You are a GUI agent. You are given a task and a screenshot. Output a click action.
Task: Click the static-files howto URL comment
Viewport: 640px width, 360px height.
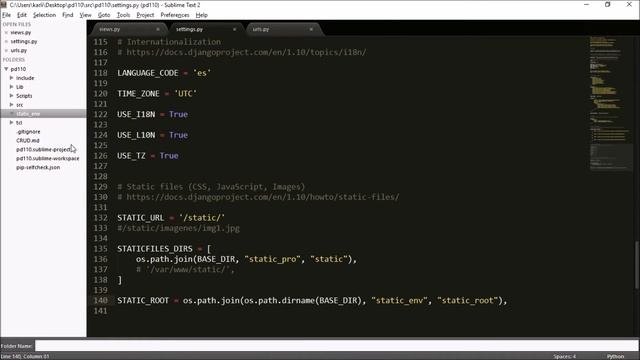258,197
